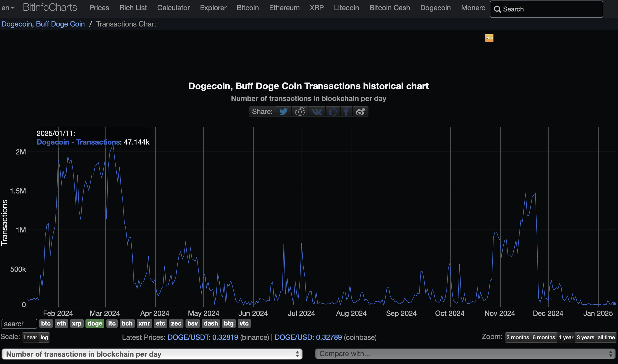Image resolution: width=618 pixels, height=364 pixels.
Task: Share chart on Facebook icon
Action: tap(346, 112)
